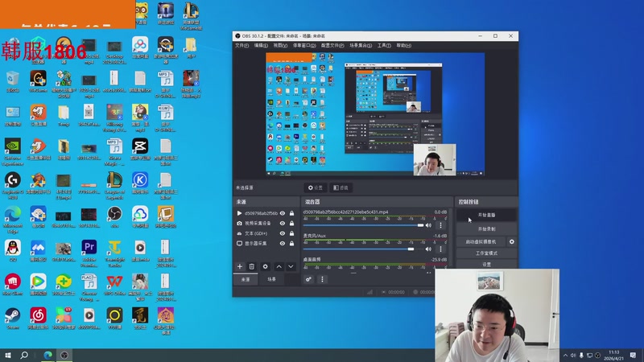Open 设置 in the controls panel
The height and width of the screenshot is (362, 644).
click(x=487, y=265)
